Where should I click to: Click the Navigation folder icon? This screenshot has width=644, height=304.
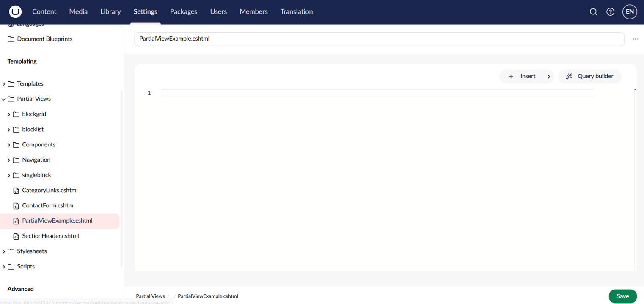click(x=16, y=160)
